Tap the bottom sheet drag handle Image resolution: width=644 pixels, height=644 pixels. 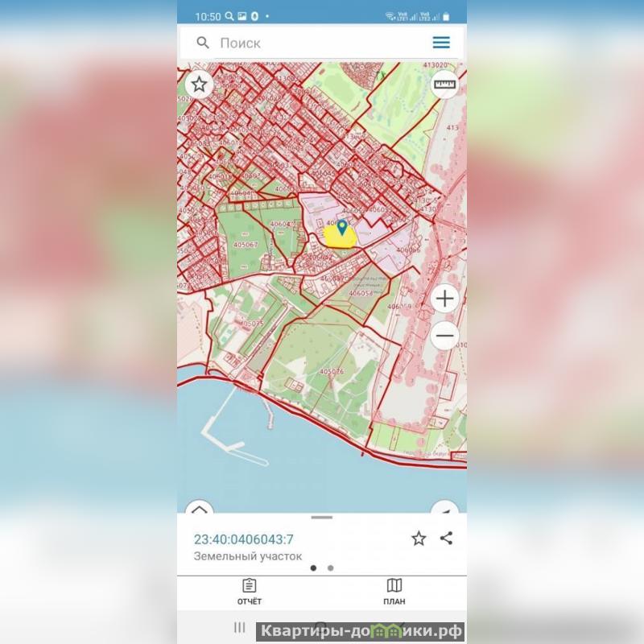[321, 518]
